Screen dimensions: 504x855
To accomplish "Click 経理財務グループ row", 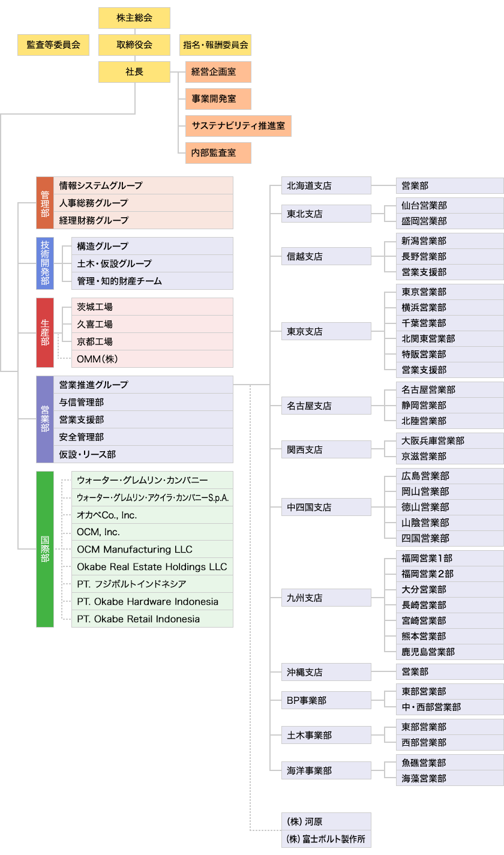I will (x=143, y=220).
